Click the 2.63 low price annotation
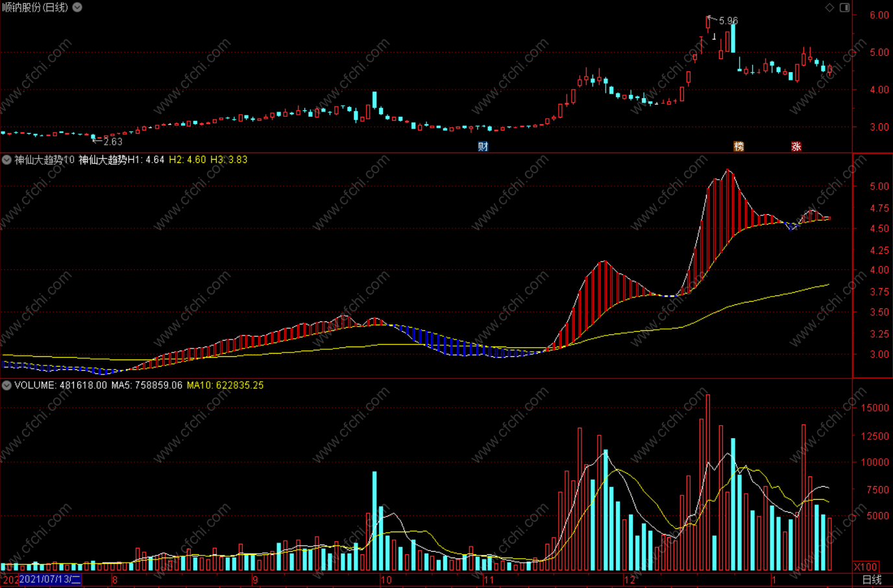 click(x=113, y=141)
